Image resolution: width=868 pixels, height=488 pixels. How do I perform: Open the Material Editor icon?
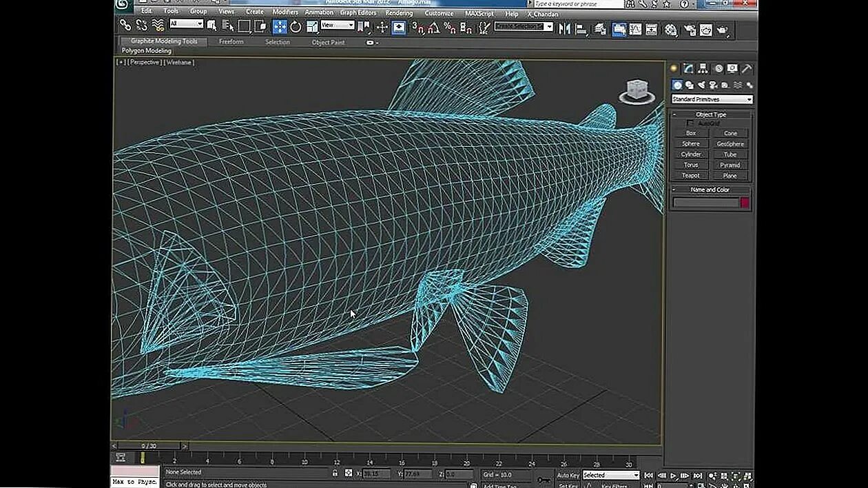click(x=670, y=30)
